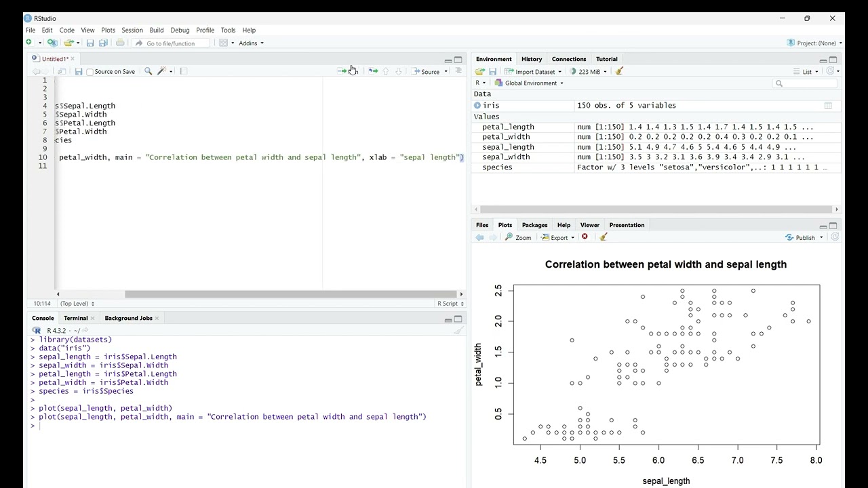The height and width of the screenshot is (488, 868).
Task: Switch to the History tab
Action: (532, 59)
